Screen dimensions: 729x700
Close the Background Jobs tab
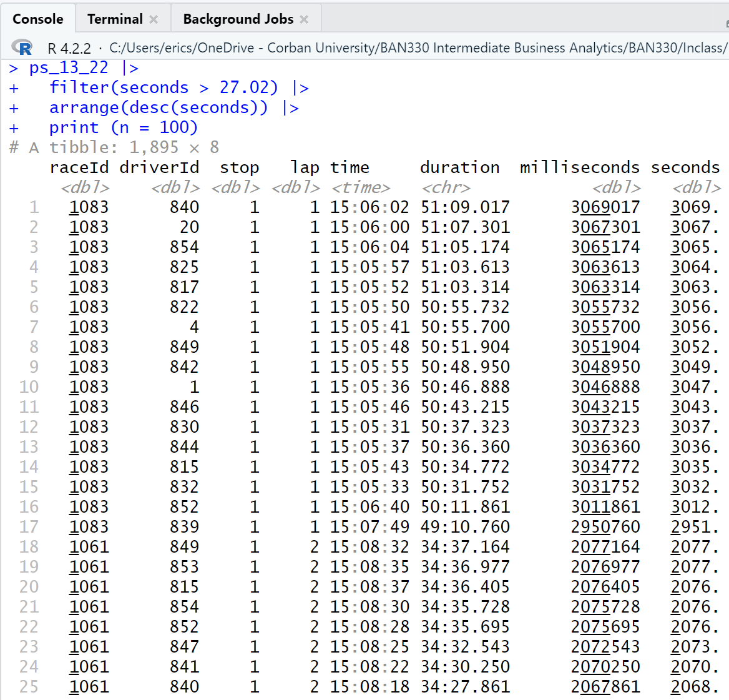click(304, 19)
